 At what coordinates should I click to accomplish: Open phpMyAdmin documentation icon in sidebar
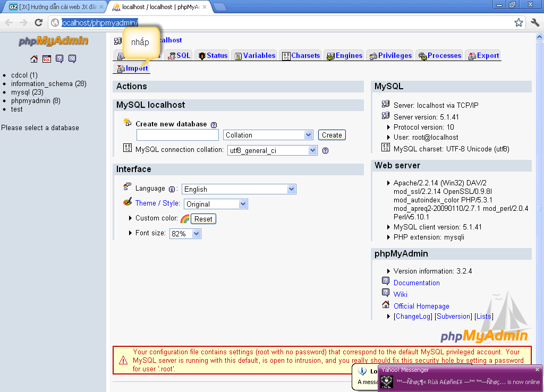click(x=59, y=59)
